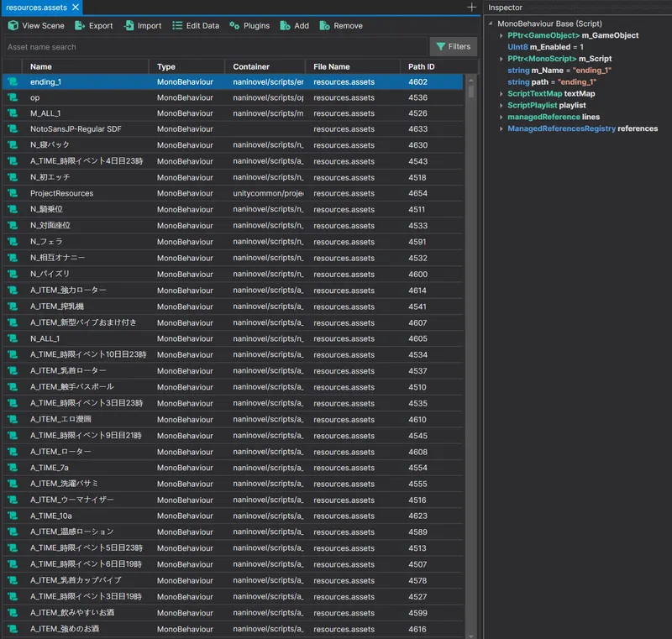
Task: Click the View Scene button label
Action: [x=44, y=26]
